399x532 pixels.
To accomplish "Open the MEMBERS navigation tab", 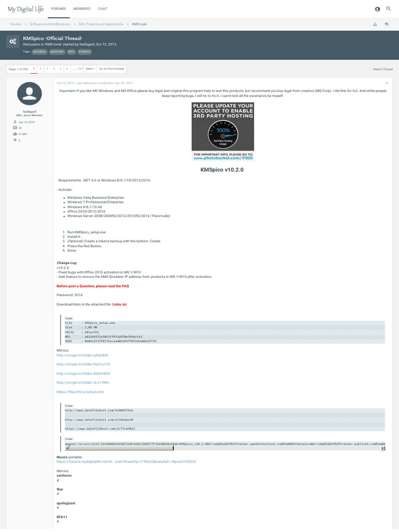I will point(82,9).
